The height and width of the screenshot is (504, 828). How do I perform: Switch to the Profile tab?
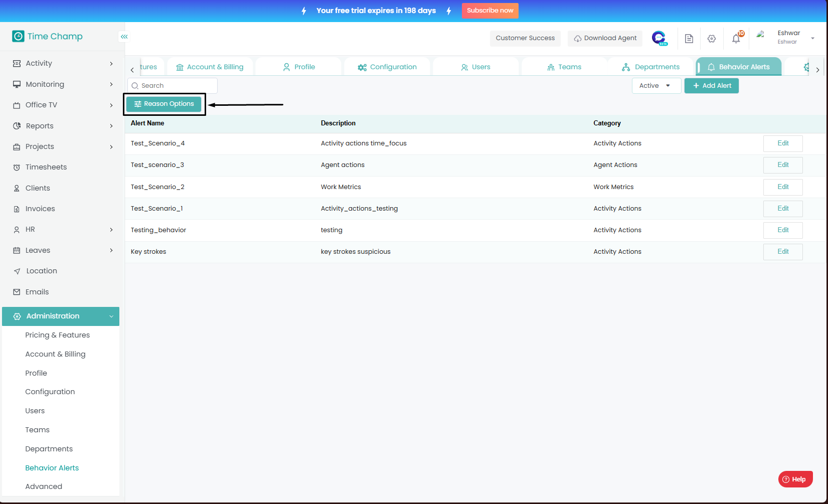pos(299,67)
